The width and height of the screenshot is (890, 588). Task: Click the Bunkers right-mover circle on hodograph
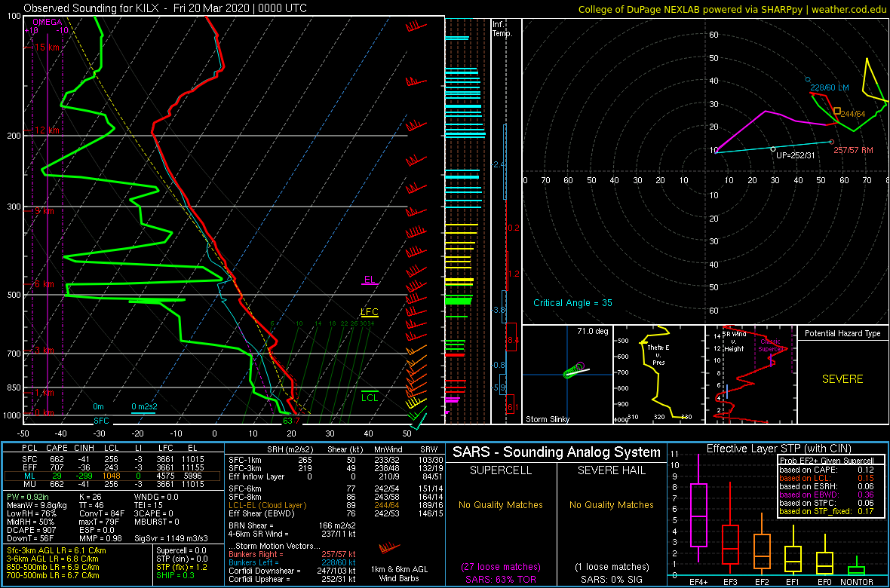pyautogui.click(x=831, y=142)
